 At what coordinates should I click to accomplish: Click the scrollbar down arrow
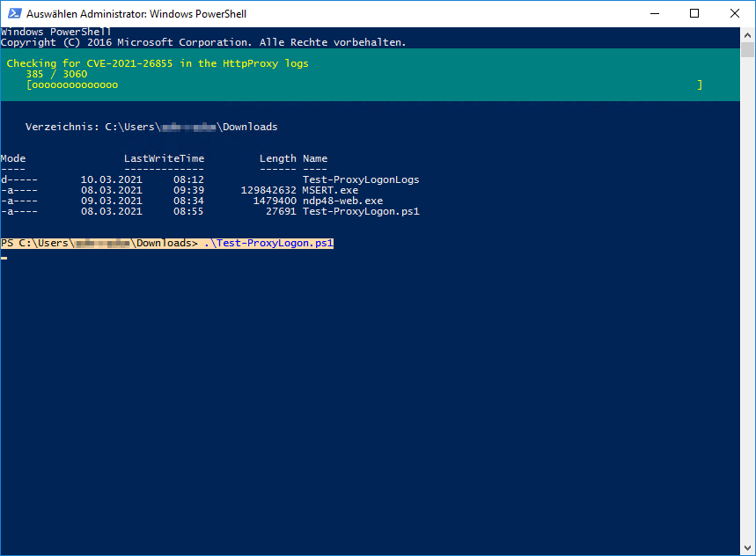pyautogui.click(x=748, y=548)
